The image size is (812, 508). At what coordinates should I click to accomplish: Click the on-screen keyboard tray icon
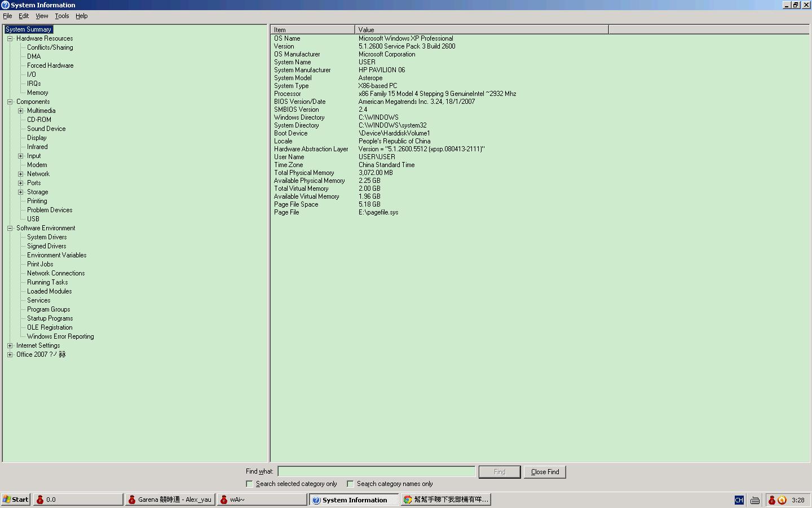pos(755,500)
